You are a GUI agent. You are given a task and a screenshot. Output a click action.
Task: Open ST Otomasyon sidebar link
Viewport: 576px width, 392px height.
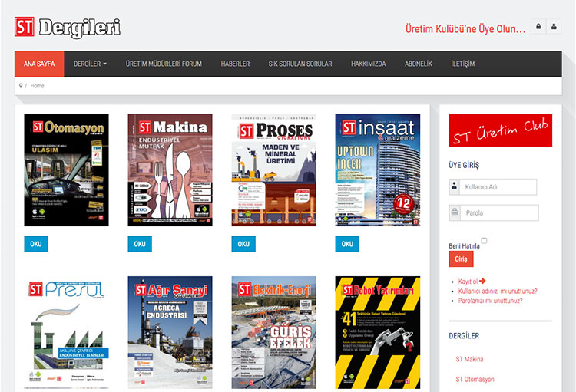tap(475, 380)
